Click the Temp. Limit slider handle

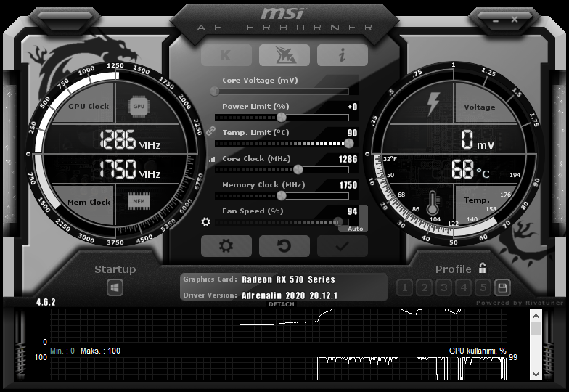348,144
